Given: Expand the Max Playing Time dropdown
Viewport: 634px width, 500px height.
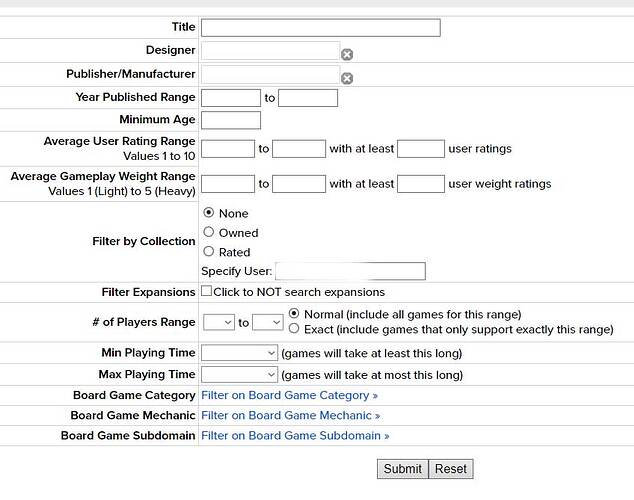Looking at the screenshot, I should pos(239,375).
